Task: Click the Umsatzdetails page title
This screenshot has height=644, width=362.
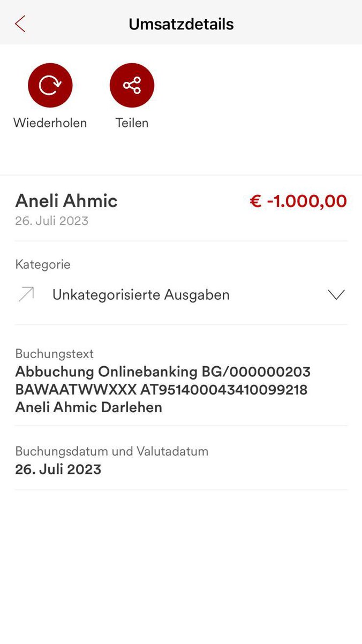Action: (181, 24)
